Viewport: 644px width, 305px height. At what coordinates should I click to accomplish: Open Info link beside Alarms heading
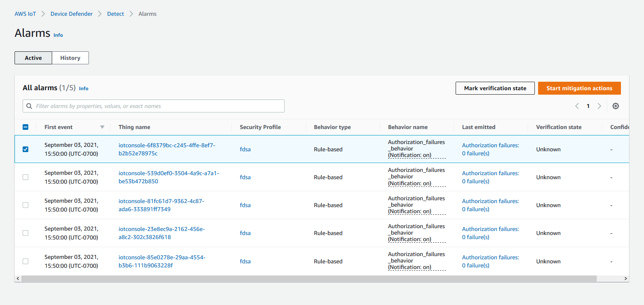pos(58,35)
